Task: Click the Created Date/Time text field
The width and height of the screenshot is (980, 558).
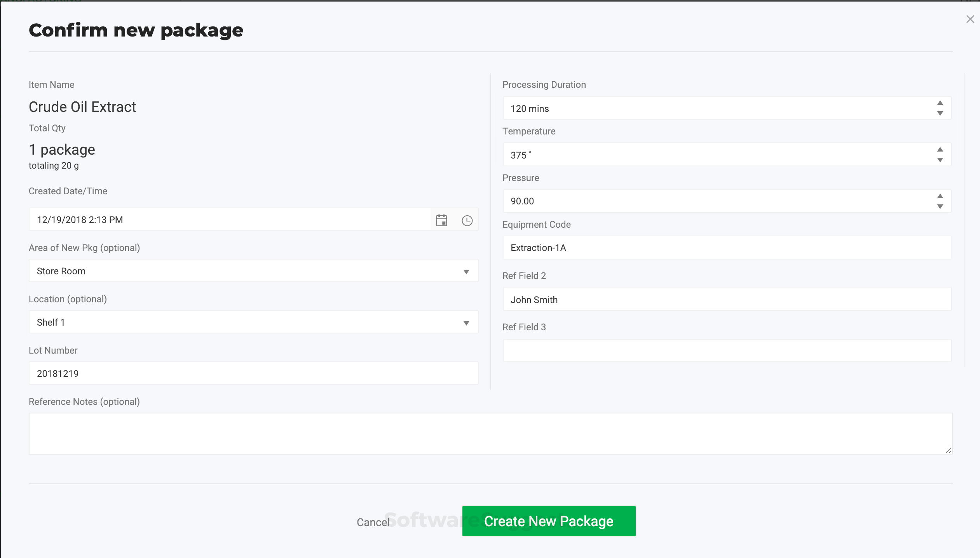Action: [229, 220]
